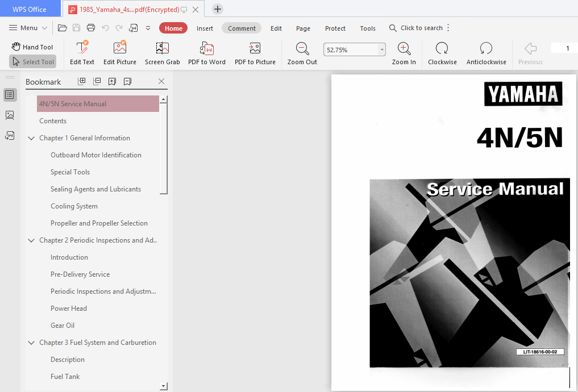Switch to the Home tab
The width and height of the screenshot is (578, 392).
click(x=173, y=28)
